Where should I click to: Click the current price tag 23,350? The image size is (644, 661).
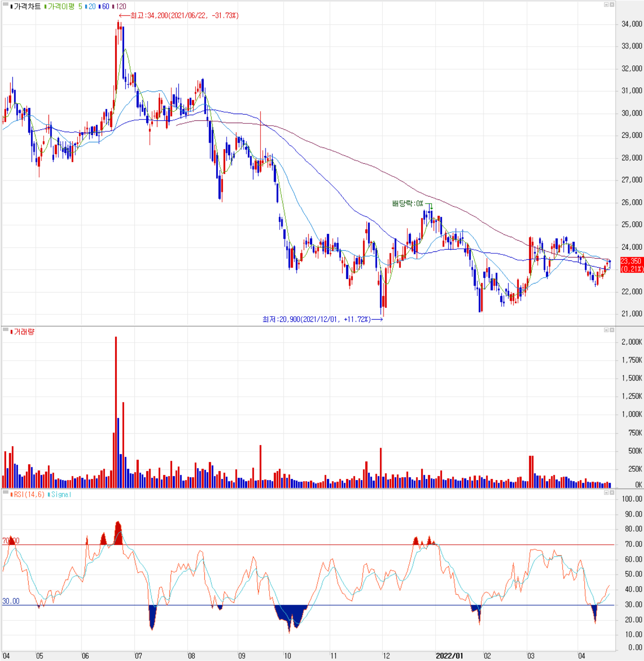click(x=632, y=265)
